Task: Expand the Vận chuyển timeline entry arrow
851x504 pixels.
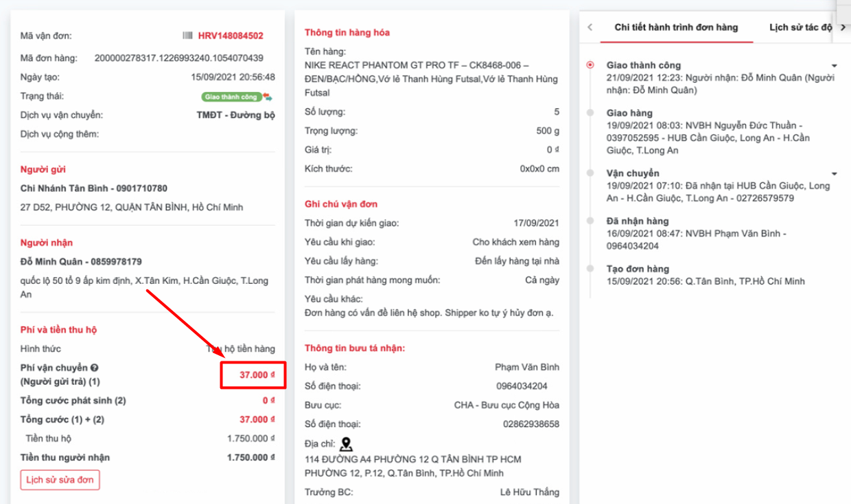Action: coord(835,174)
